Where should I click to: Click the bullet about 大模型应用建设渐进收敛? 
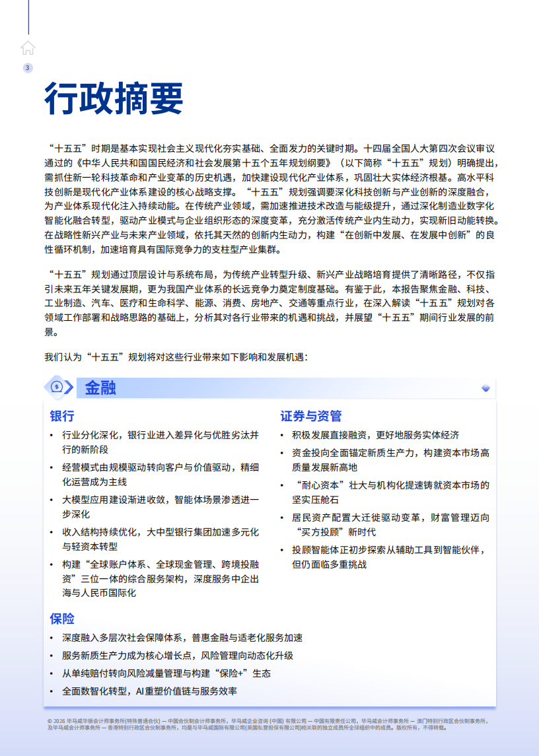point(160,506)
